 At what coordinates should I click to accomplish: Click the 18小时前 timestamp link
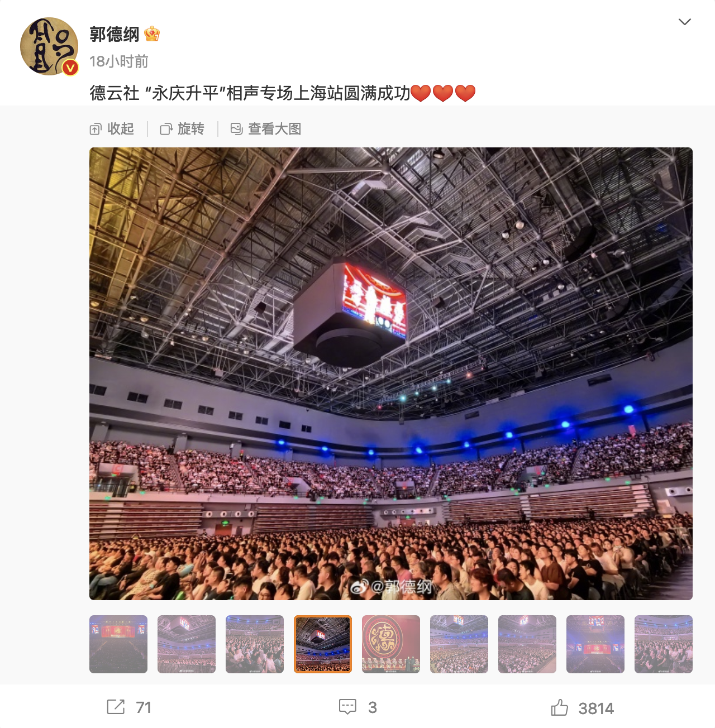tap(119, 61)
